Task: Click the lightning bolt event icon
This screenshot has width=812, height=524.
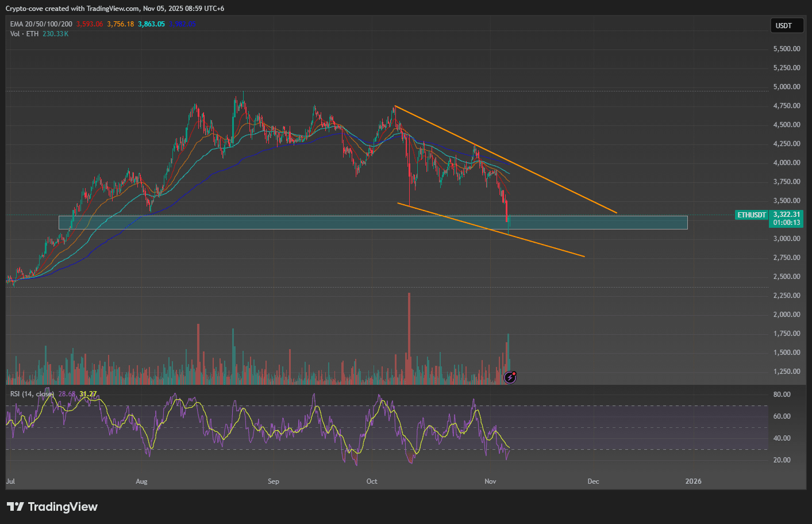Action: [x=510, y=377]
